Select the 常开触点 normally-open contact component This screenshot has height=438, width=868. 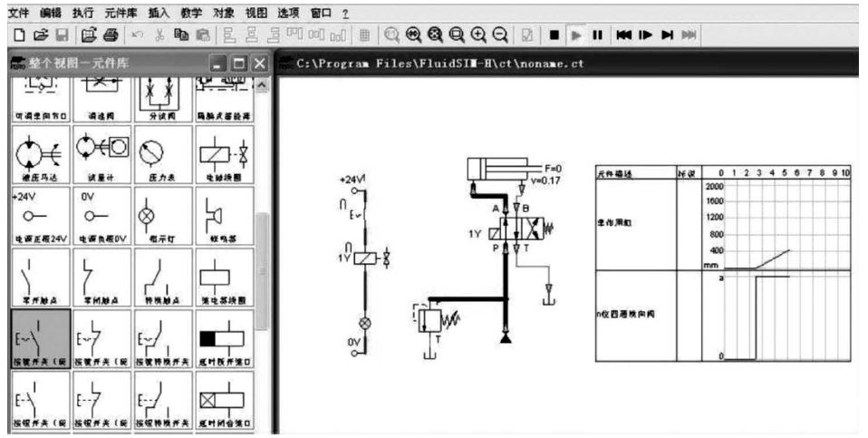coord(40,277)
